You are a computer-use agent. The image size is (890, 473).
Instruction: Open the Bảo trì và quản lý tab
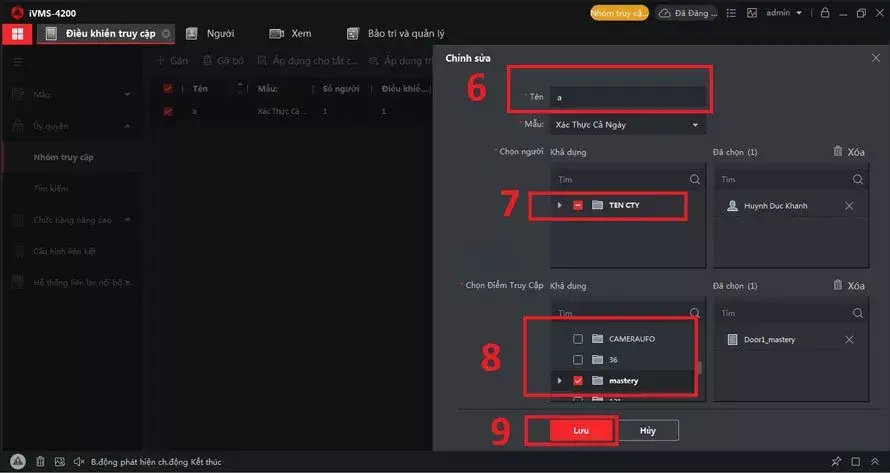(x=396, y=34)
